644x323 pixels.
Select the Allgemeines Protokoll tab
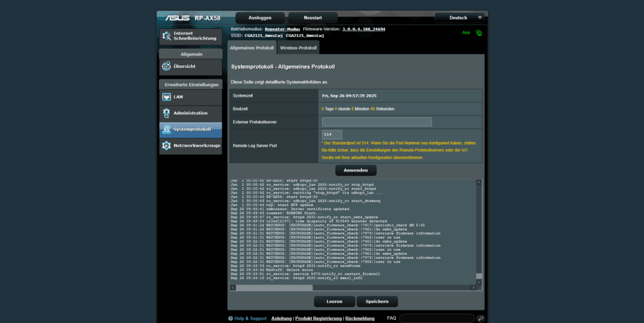tap(252, 48)
